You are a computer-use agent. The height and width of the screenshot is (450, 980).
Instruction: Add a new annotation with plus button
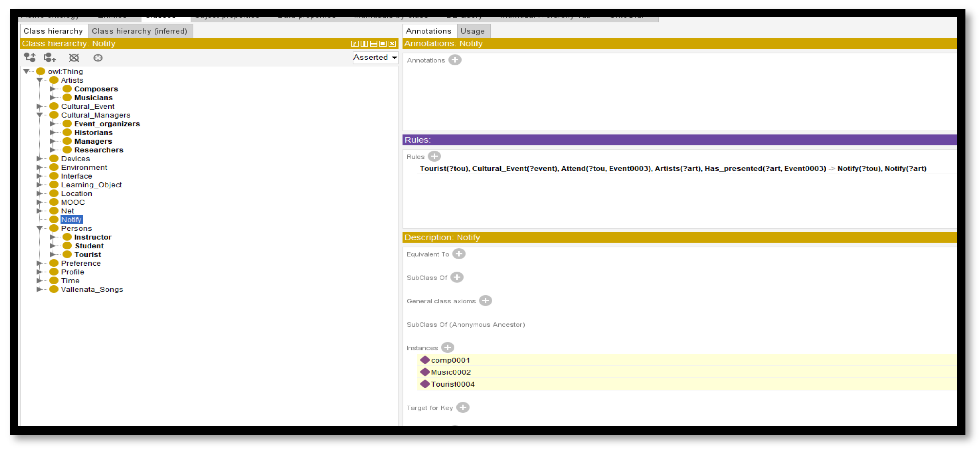click(455, 60)
